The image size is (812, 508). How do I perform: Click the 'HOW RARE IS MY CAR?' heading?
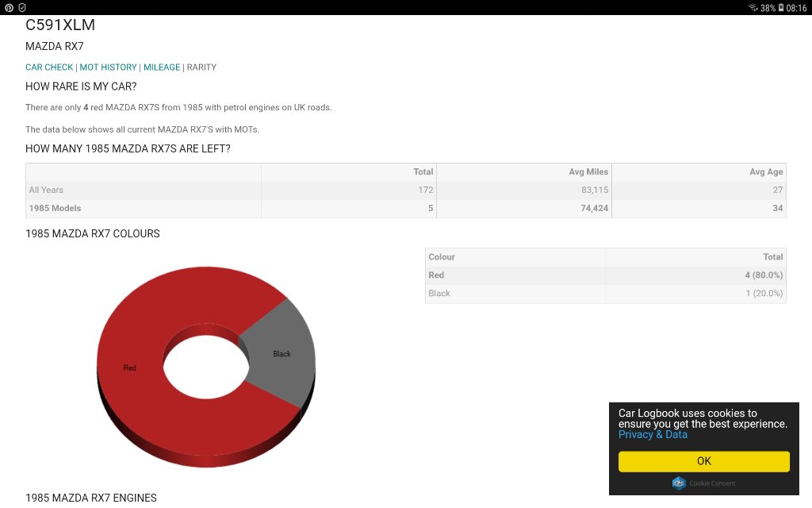tap(81, 87)
